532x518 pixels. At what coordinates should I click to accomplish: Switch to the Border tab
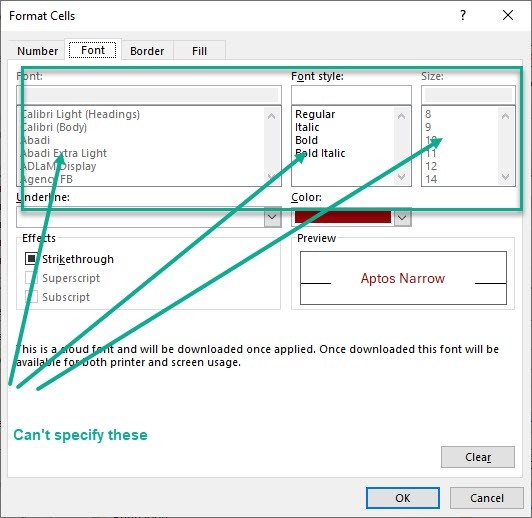(x=147, y=51)
